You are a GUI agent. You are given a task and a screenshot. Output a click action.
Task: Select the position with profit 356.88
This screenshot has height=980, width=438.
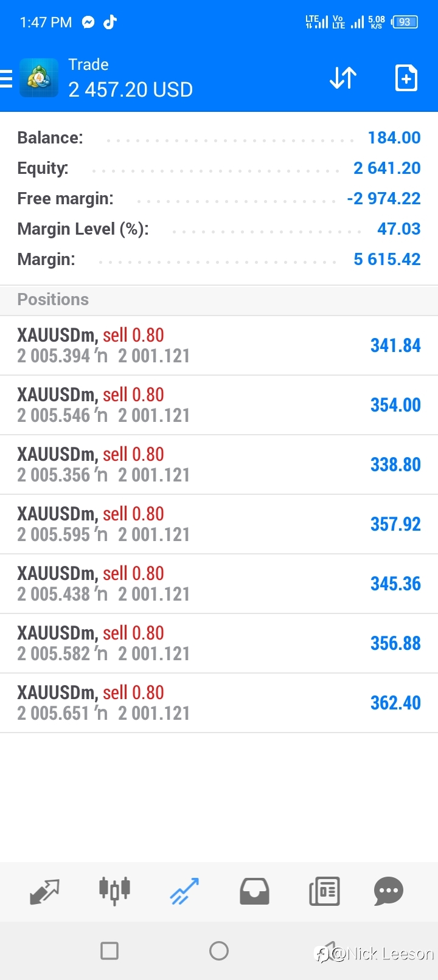219,643
